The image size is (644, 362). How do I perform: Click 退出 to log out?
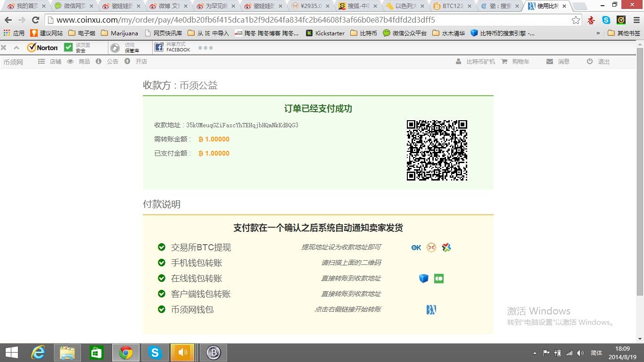(x=604, y=62)
